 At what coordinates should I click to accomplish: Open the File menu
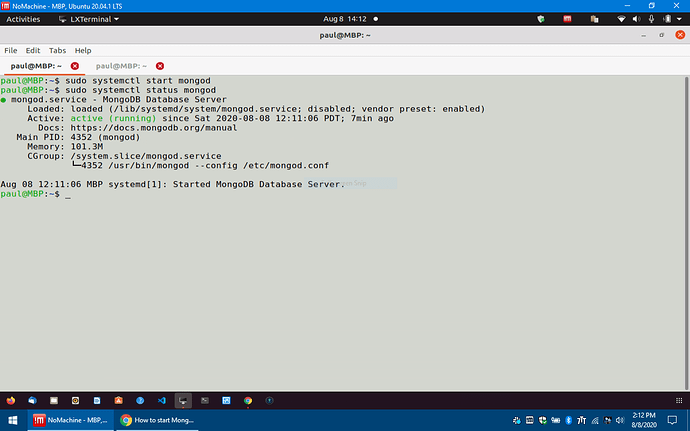pyautogui.click(x=11, y=50)
